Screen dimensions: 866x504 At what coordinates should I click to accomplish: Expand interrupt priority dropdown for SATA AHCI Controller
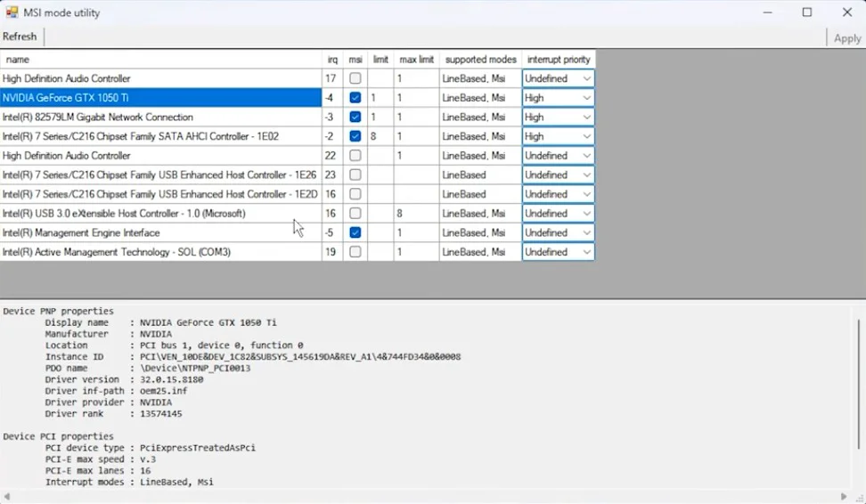(586, 137)
